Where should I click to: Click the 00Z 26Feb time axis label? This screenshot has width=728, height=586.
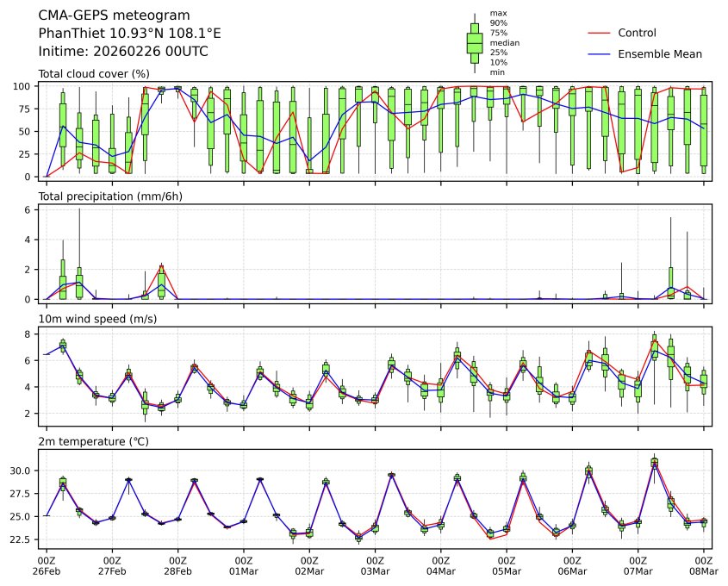[47, 565]
